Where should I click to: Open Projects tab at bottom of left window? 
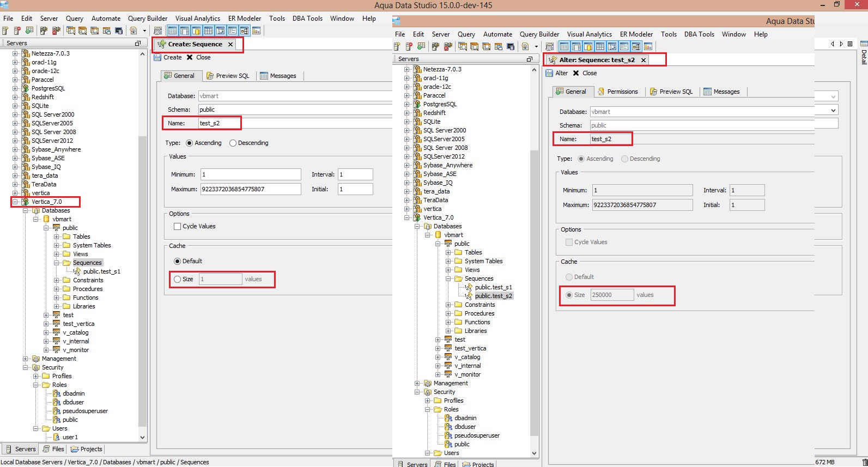(x=86, y=449)
